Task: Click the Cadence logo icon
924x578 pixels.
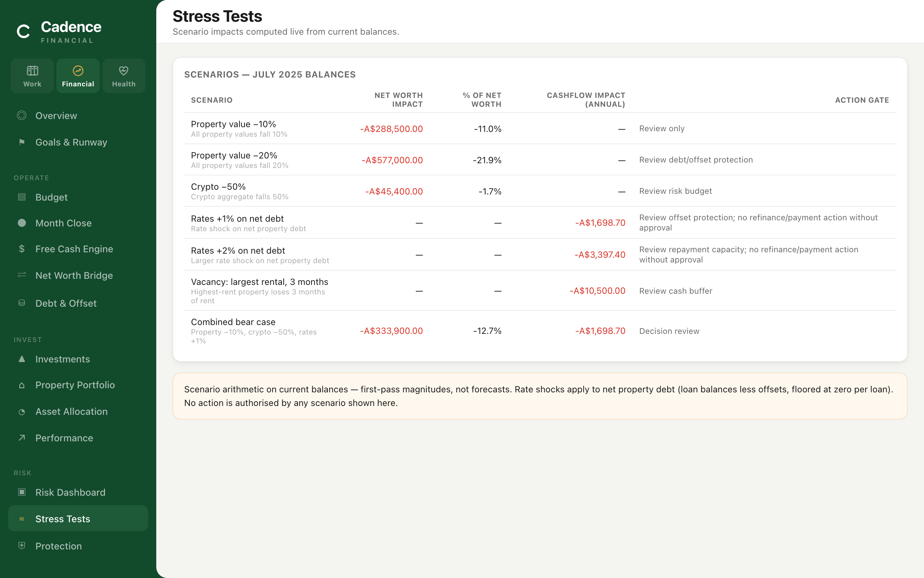Action: (x=23, y=31)
